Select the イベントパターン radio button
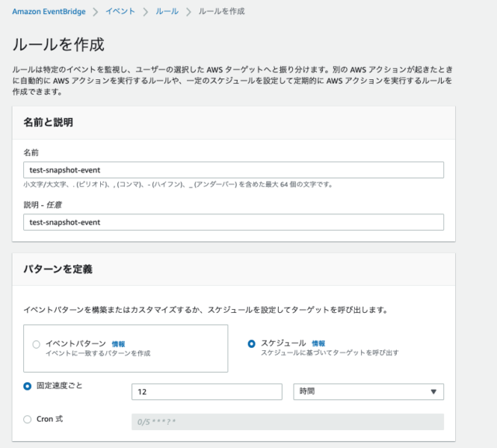The image size is (497, 448). pos(36,345)
